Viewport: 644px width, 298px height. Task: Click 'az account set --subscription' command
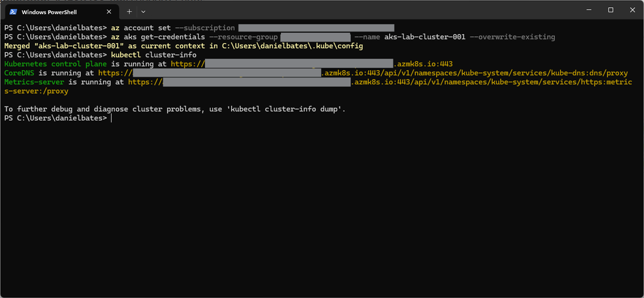(173, 28)
